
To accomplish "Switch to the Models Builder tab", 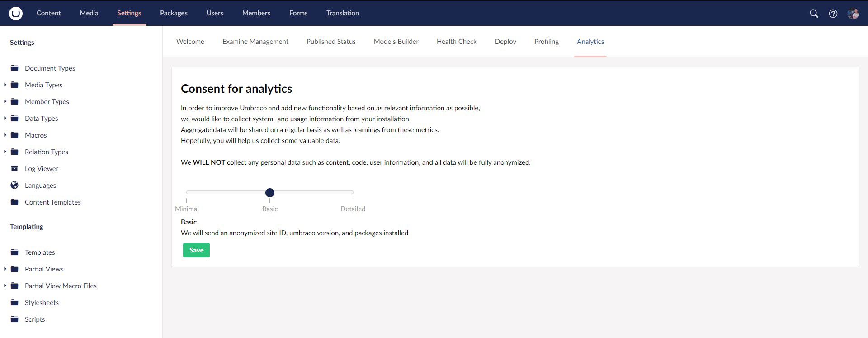I will click(x=396, y=42).
